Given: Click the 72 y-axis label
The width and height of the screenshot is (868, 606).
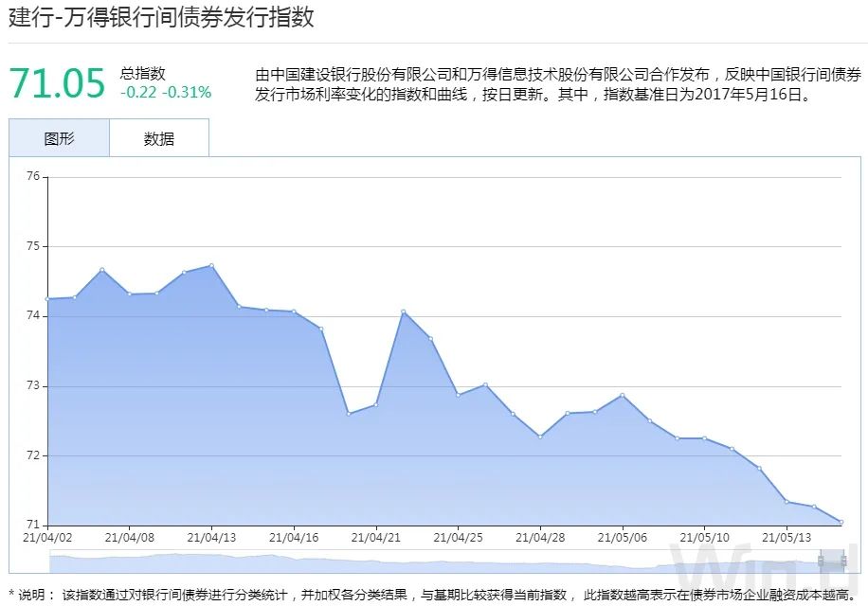Looking at the screenshot, I should pos(33,455).
